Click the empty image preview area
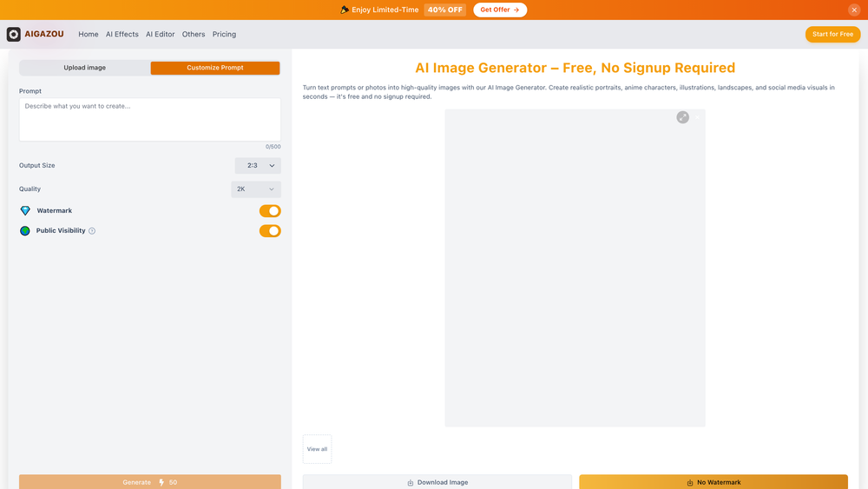The height and width of the screenshot is (489, 868). [x=575, y=268]
